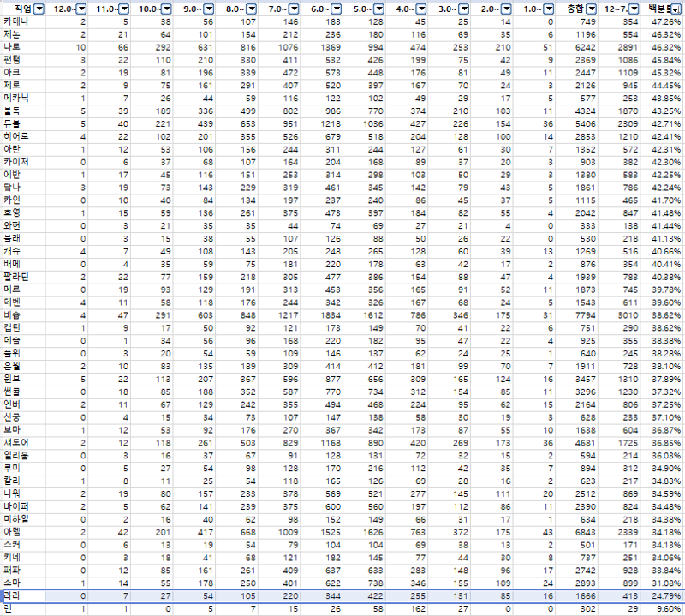
Task: Select the total value 7794
Action: coord(577,315)
